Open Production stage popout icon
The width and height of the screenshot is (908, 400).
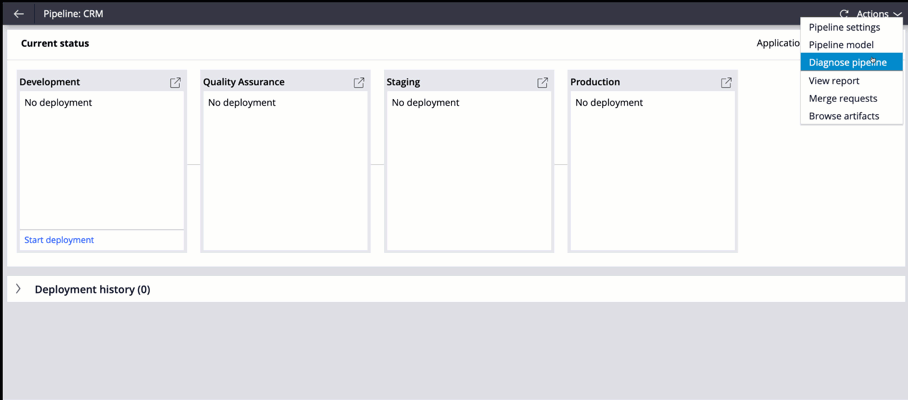[x=726, y=83]
